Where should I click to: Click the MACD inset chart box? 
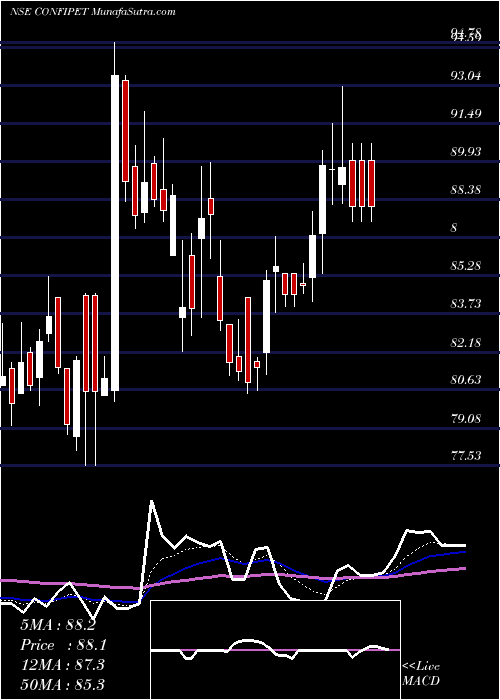(x=275, y=650)
